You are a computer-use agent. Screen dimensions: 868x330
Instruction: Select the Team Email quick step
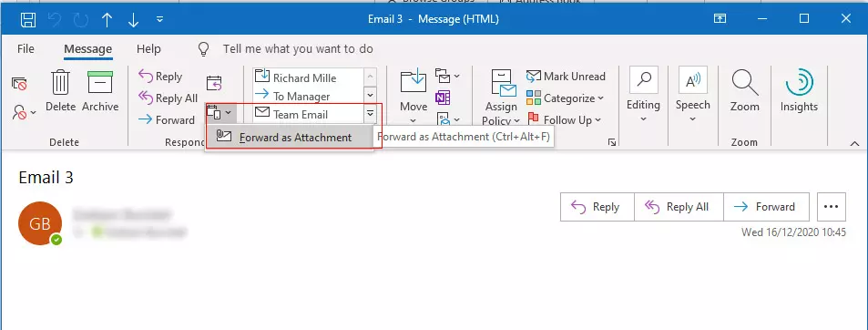309,114
